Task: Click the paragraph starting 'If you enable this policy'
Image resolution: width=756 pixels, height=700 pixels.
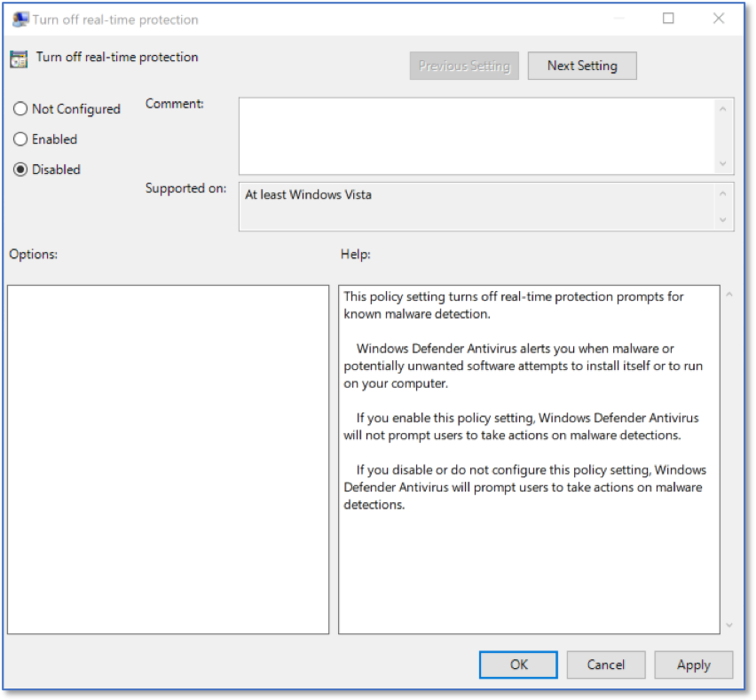Action: (x=521, y=427)
